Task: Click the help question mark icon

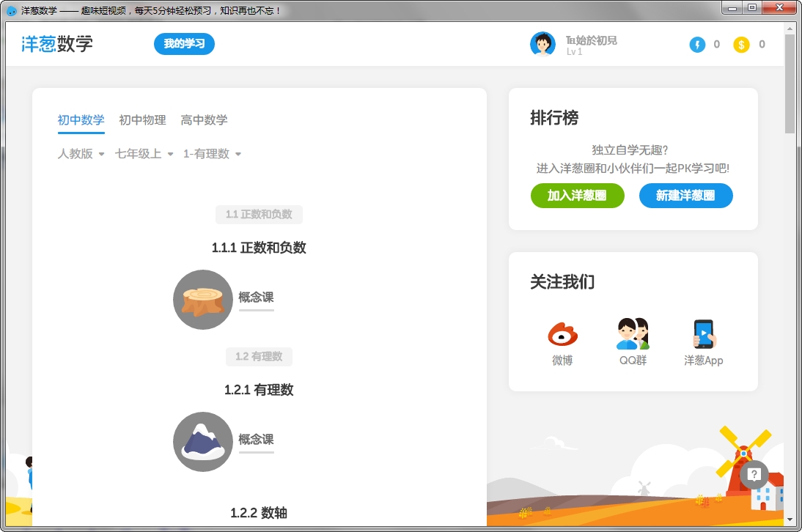Action: click(754, 474)
